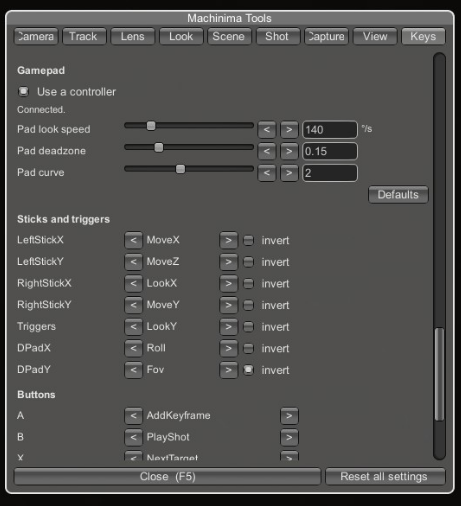
Task: Increase Pad curve with right arrow
Action: [x=289, y=173]
